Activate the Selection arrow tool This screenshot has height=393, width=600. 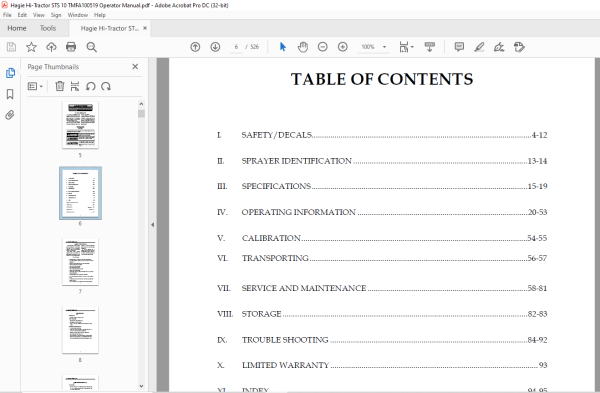point(283,47)
